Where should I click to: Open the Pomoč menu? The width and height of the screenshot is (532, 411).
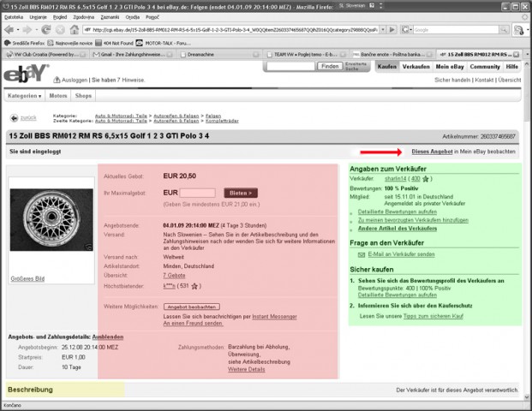pos(152,17)
